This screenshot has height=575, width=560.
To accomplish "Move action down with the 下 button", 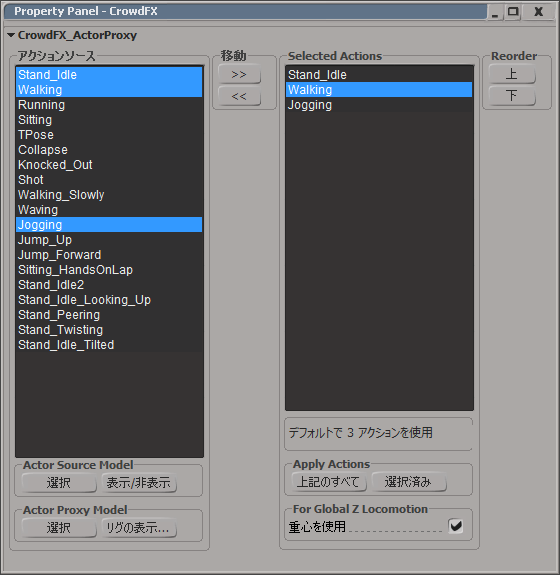I will pos(512,96).
